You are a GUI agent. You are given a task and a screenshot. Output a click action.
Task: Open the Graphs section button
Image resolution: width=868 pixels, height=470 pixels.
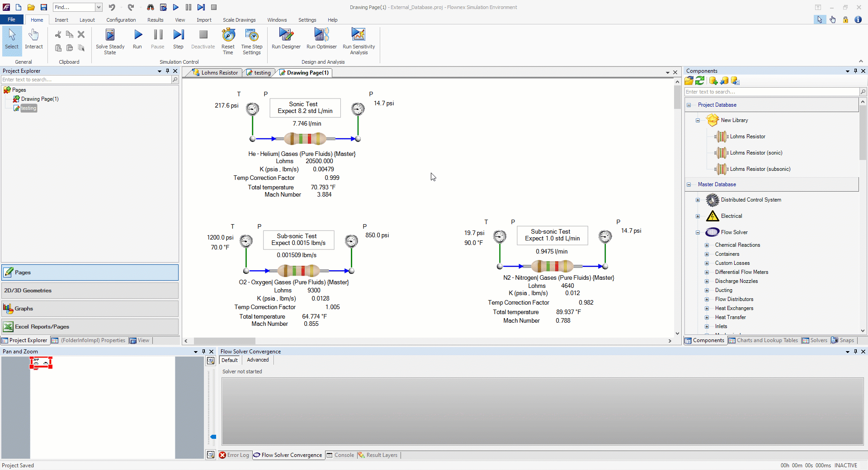click(90, 309)
